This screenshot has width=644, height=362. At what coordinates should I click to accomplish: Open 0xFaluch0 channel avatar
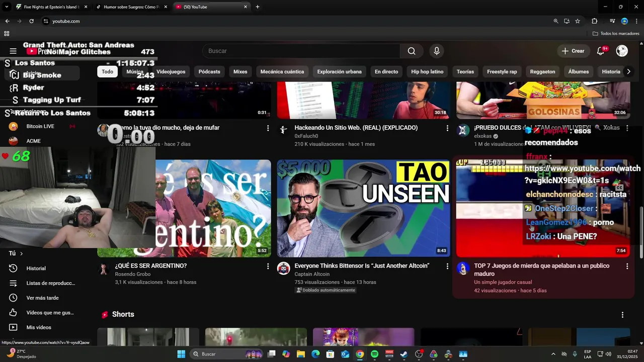pyautogui.click(x=284, y=130)
